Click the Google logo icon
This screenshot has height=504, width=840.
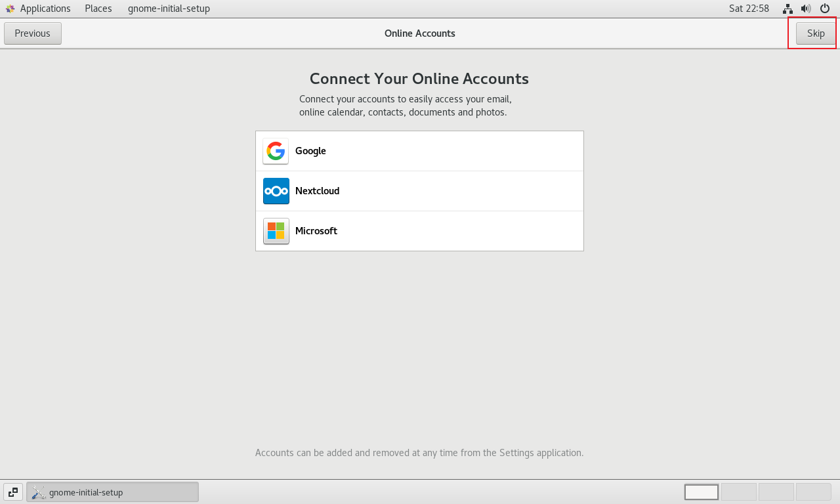click(276, 151)
